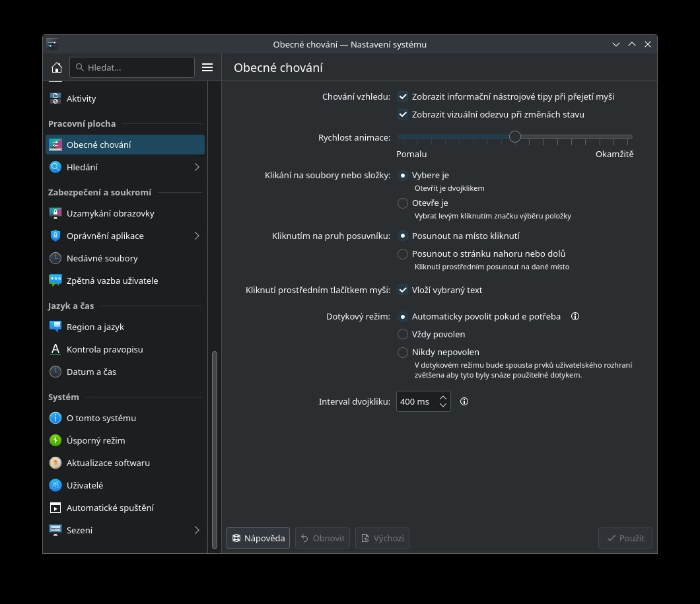Expand Oprávnění aplikace chevron arrow
Image resolution: width=700 pixels, height=604 pixels.
pos(197,236)
